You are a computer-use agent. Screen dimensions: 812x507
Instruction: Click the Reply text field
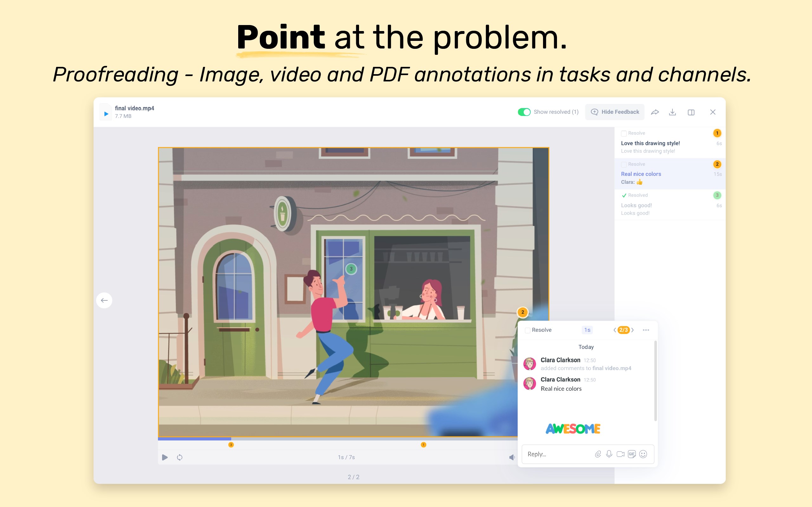[557, 454]
